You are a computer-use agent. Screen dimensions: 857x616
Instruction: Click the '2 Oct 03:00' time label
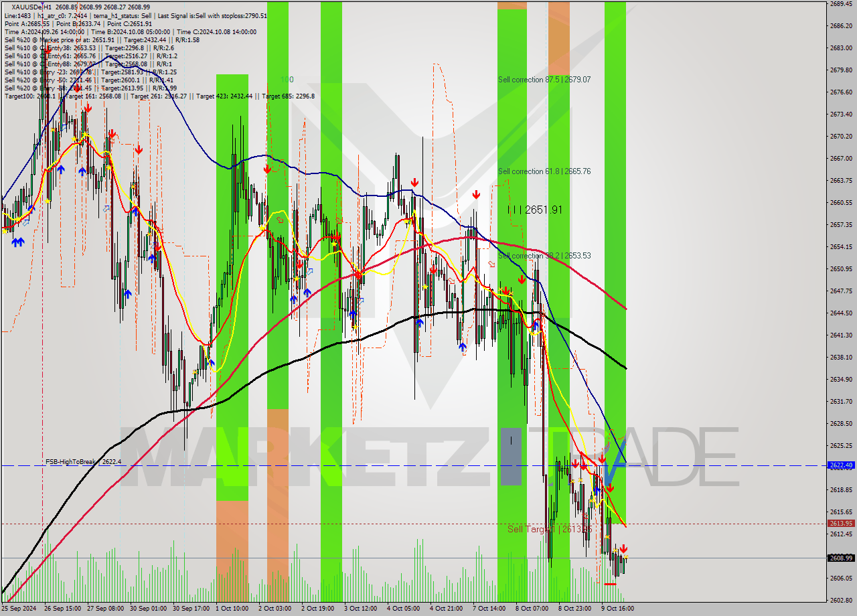coord(275,609)
